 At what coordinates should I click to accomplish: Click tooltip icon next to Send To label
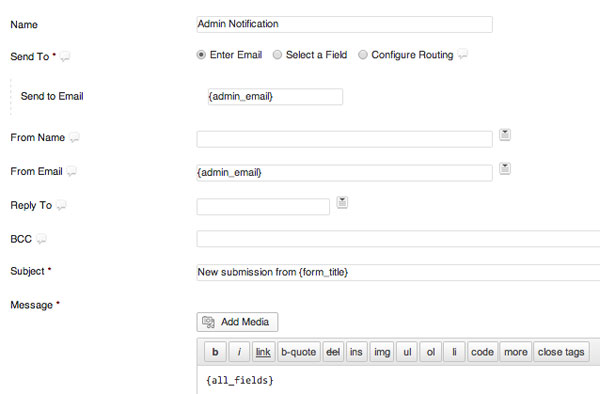tap(65, 57)
